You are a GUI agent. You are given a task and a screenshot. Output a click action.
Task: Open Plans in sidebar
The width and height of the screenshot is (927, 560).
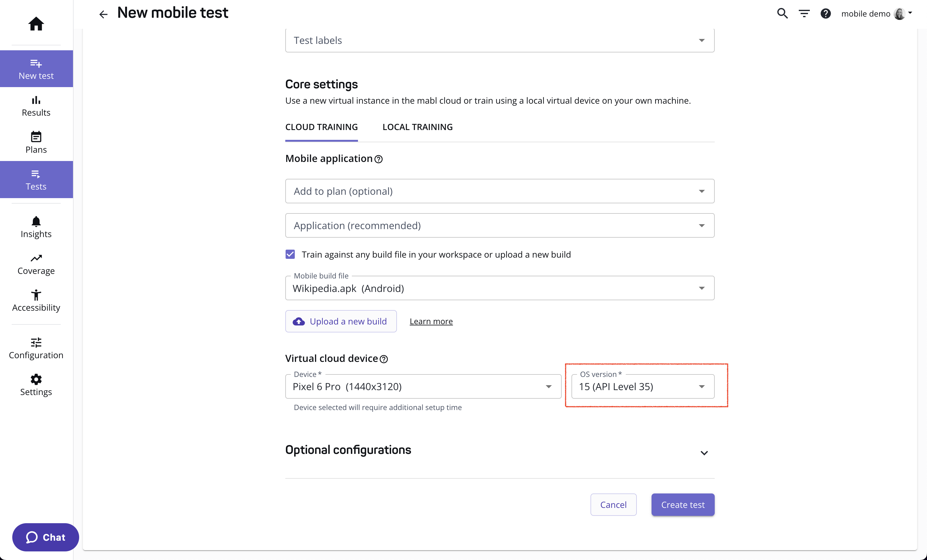coord(36,143)
